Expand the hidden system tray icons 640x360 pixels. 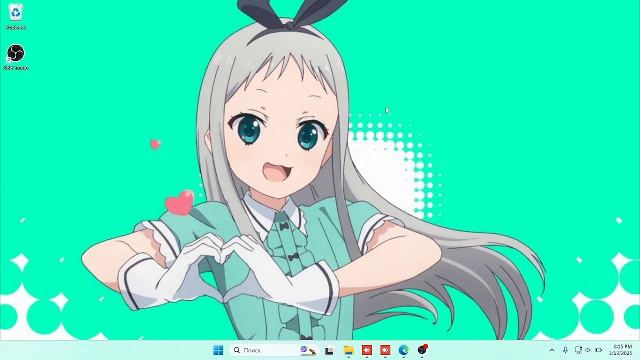pos(552,350)
